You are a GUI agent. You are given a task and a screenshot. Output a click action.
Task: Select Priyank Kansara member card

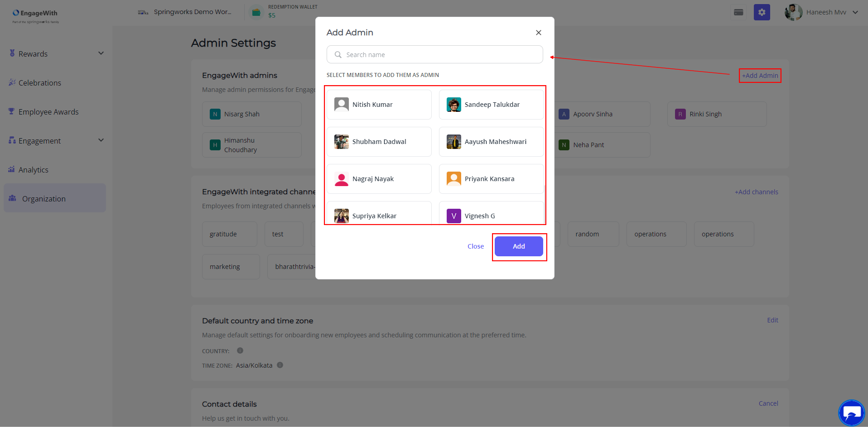coord(491,179)
